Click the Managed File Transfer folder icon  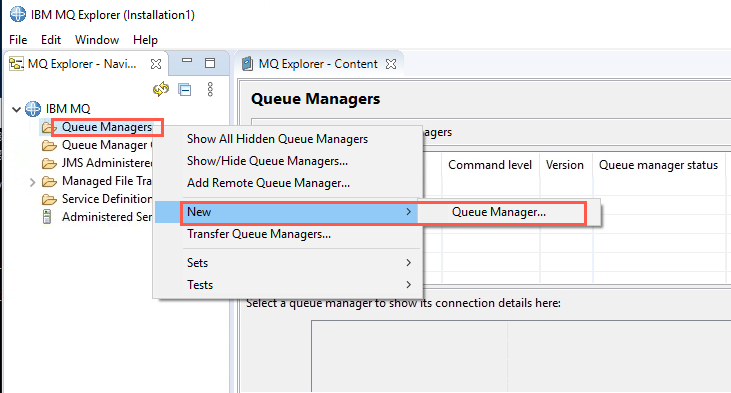click(x=49, y=181)
